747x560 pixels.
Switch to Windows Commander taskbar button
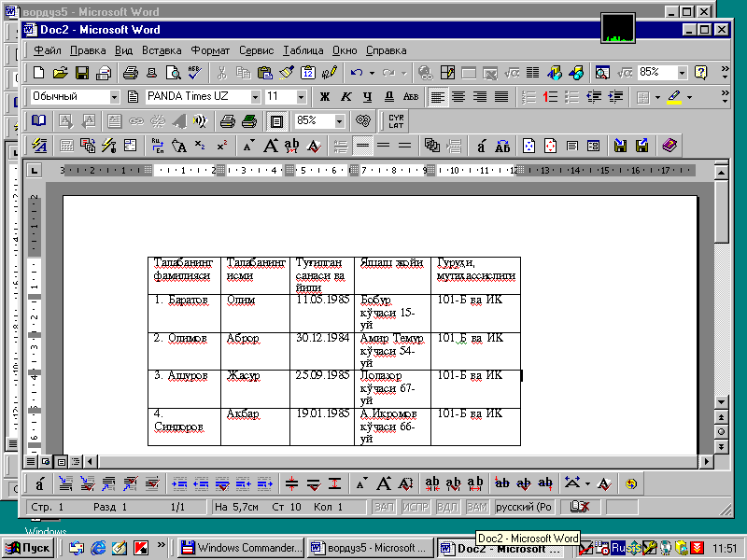(242, 548)
